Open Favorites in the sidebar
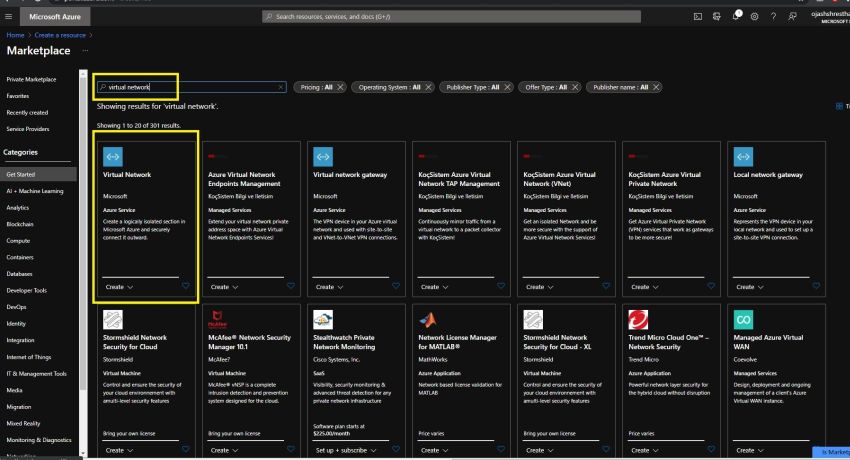This screenshot has height=460, width=850. (18, 96)
